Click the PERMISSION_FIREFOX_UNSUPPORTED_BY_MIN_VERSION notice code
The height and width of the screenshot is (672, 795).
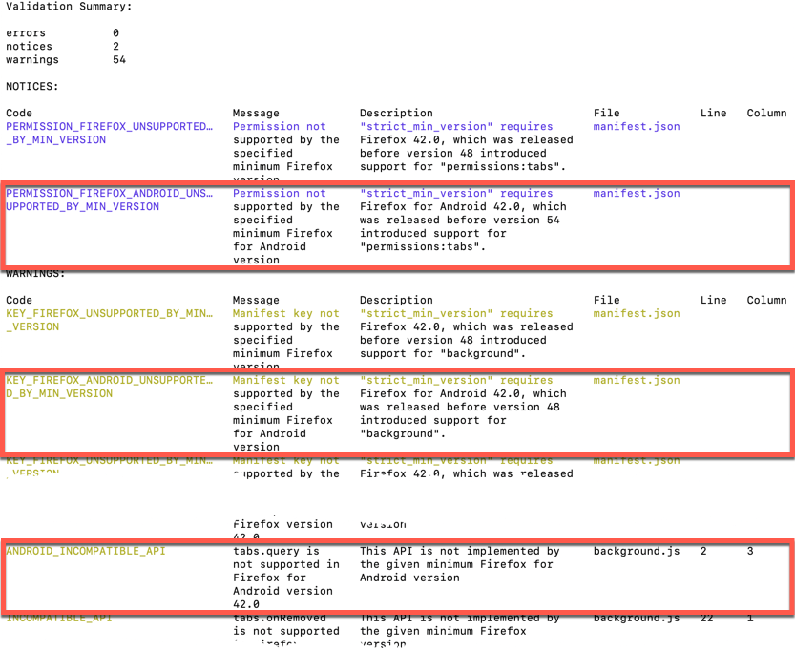[103, 133]
